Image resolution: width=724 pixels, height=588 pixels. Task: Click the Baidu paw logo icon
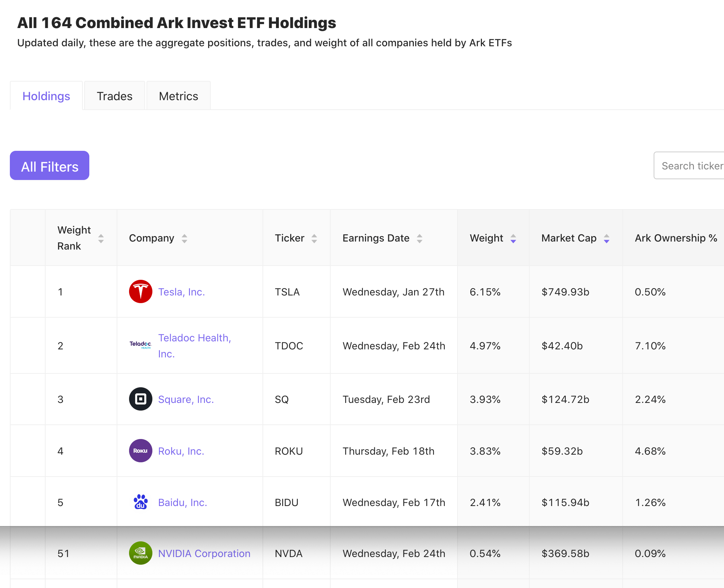click(x=140, y=502)
